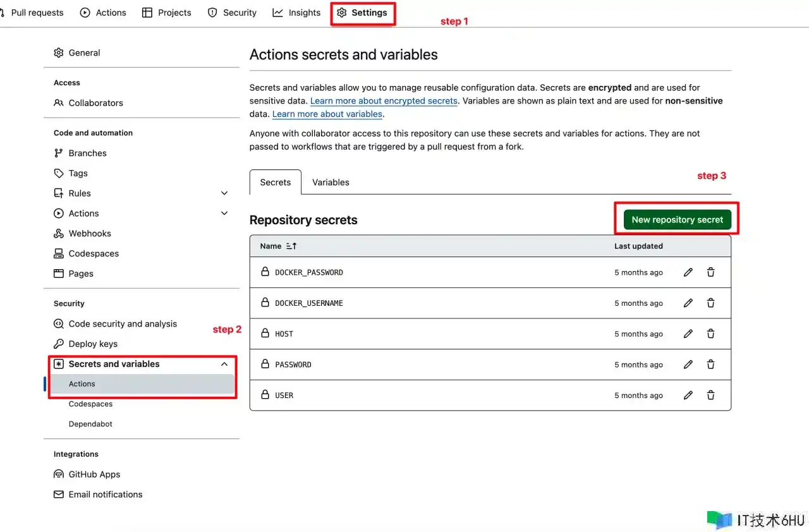
Task: Click the trash delete icon for DOCKER_USERNAME
Action: [x=710, y=303]
